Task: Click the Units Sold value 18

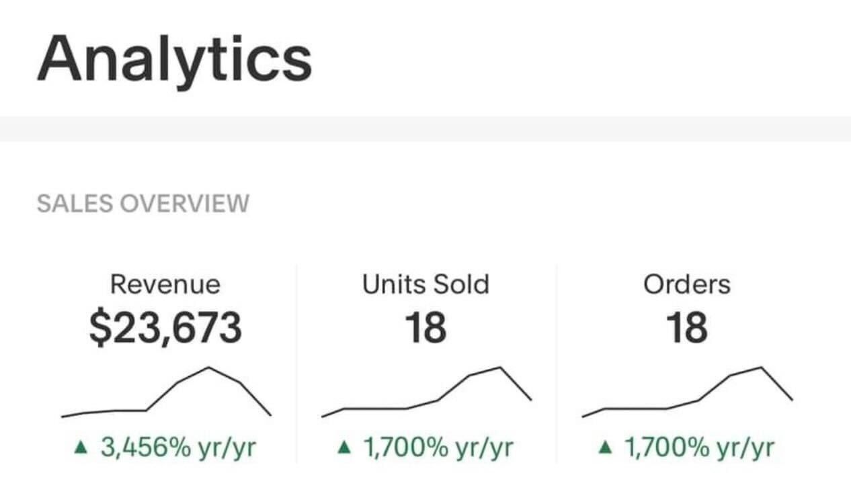Action: pyautogui.click(x=425, y=329)
